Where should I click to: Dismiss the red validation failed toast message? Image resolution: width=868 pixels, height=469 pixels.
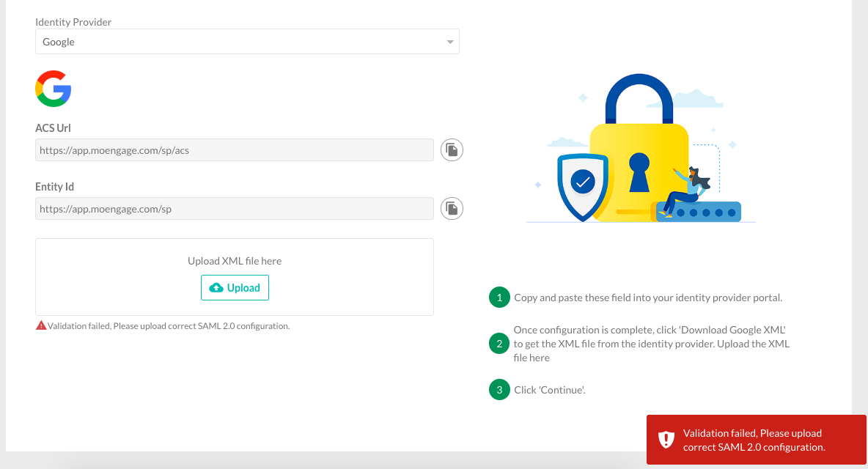[x=754, y=440]
